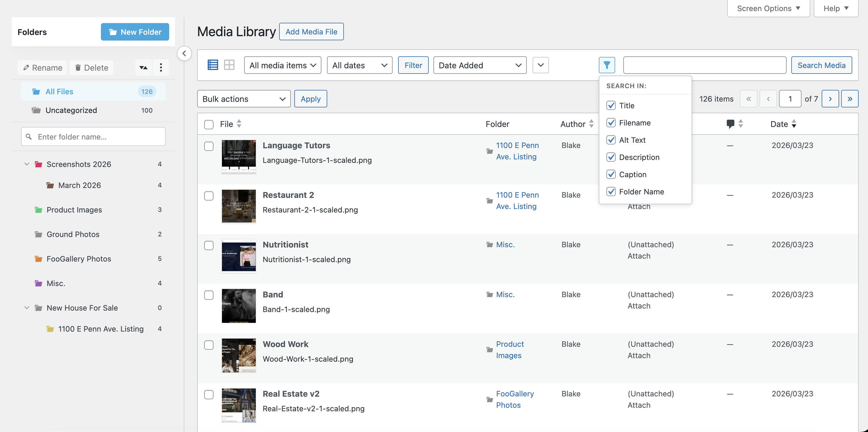Open the Bulk actions dropdown
Image resolution: width=868 pixels, height=432 pixels.
244,98
